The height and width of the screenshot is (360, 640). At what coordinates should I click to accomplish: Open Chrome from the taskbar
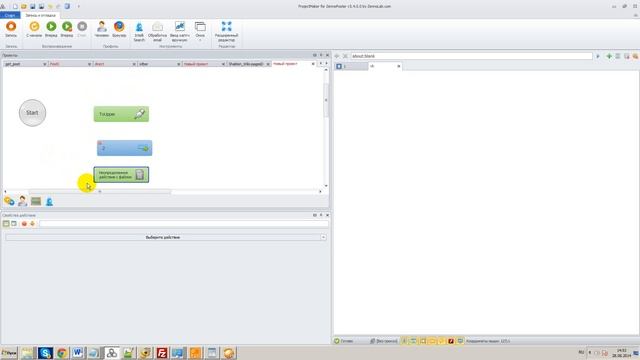point(62,353)
